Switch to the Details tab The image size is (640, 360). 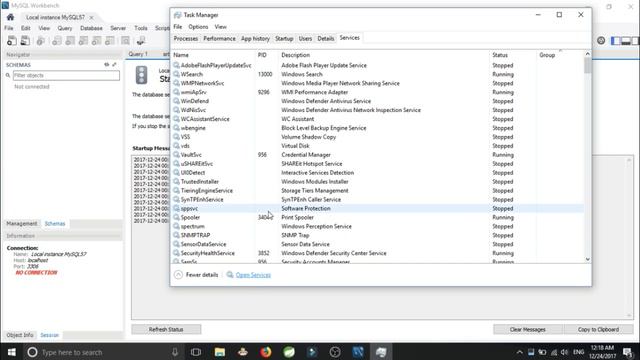326,38
